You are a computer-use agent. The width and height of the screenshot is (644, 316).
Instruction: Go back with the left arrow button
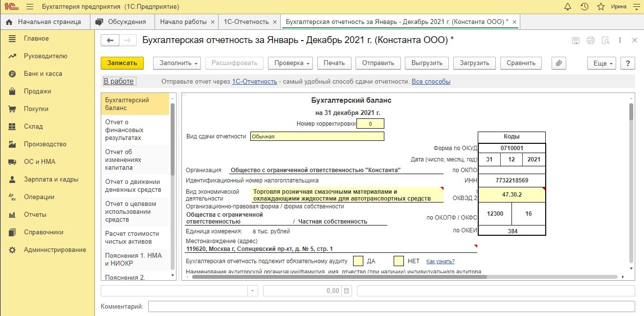click(x=110, y=41)
